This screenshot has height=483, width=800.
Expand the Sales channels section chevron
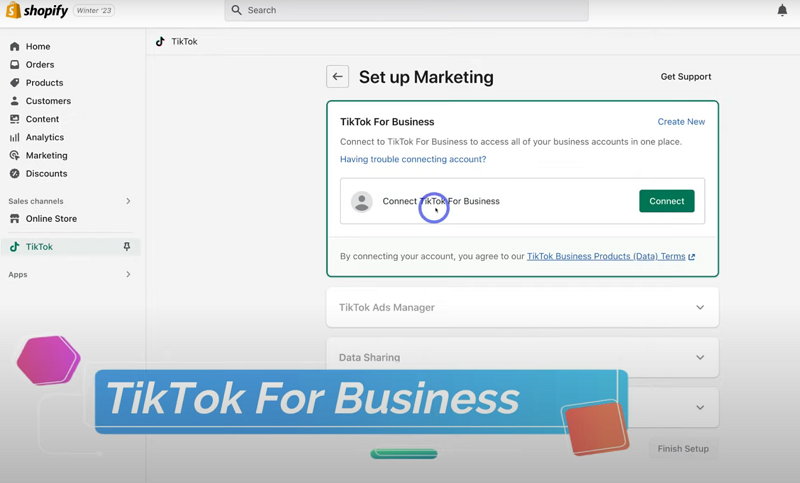128,201
